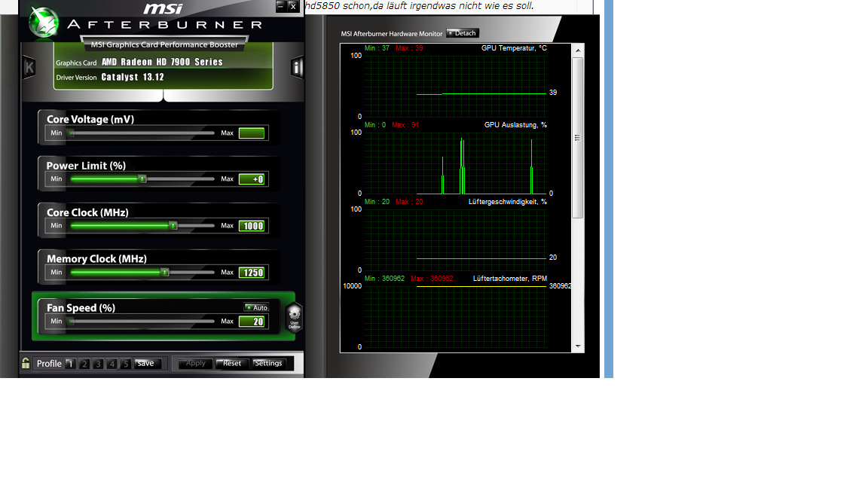Click the 'Fan Speed (%)' label
Screen dimensions: 868x488
(81, 307)
